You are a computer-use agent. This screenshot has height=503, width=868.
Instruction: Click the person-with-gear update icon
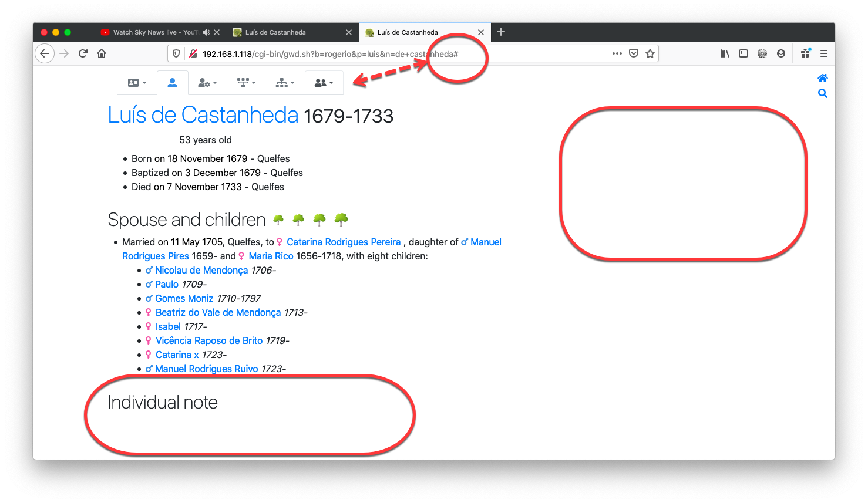pyautogui.click(x=203, y=82)
